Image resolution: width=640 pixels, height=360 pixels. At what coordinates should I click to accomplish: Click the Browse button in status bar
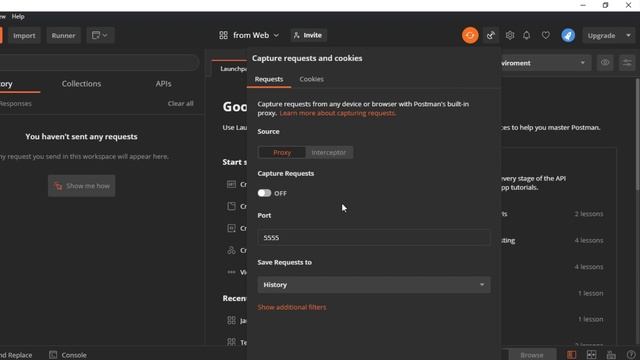click(x=532, y=355)
